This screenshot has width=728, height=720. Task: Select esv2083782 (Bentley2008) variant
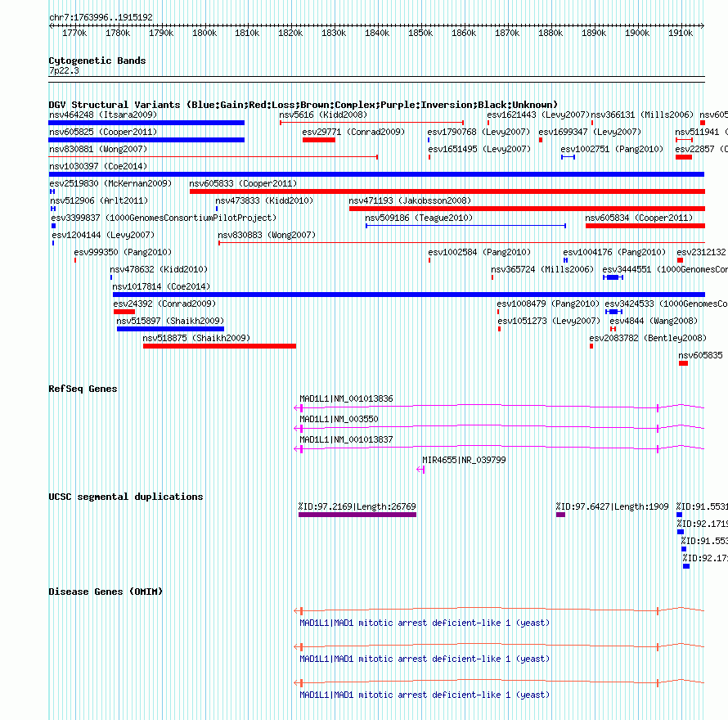(x=648, y=338)
